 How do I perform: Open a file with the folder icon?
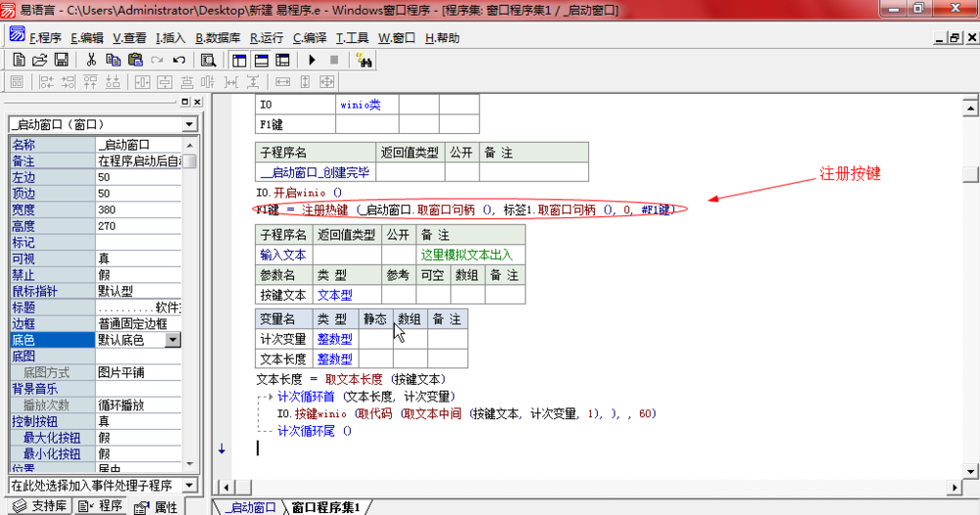(x=39, y=60)
